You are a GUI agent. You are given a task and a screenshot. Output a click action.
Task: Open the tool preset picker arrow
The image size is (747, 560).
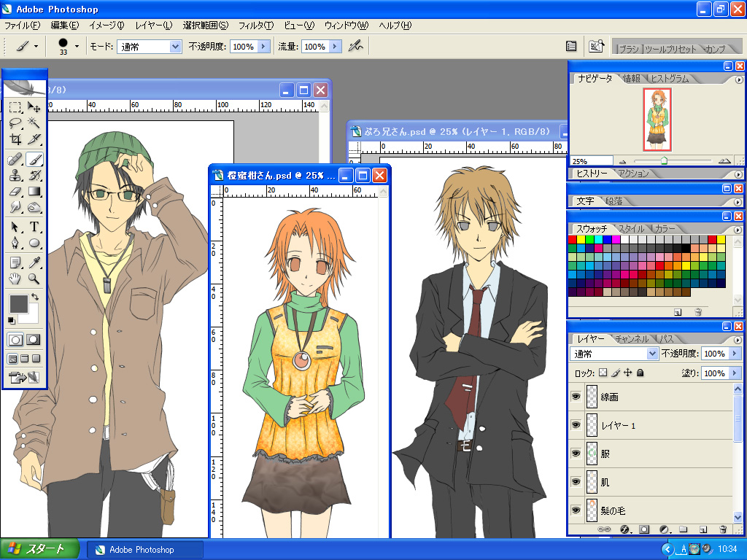click(x=36, y=46)
